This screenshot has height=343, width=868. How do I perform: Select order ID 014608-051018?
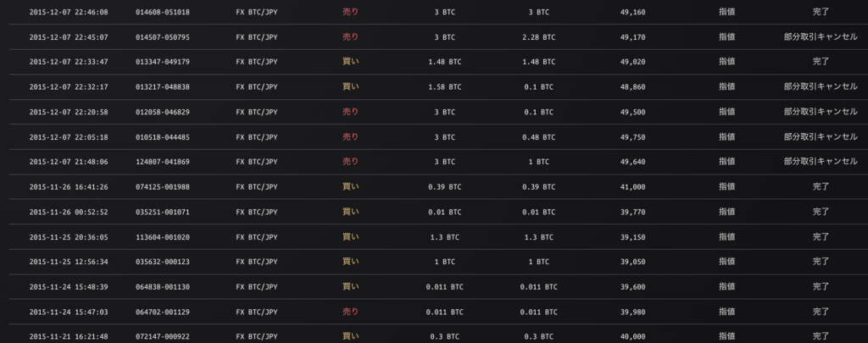pyautogui.click(x=162, y=12)
